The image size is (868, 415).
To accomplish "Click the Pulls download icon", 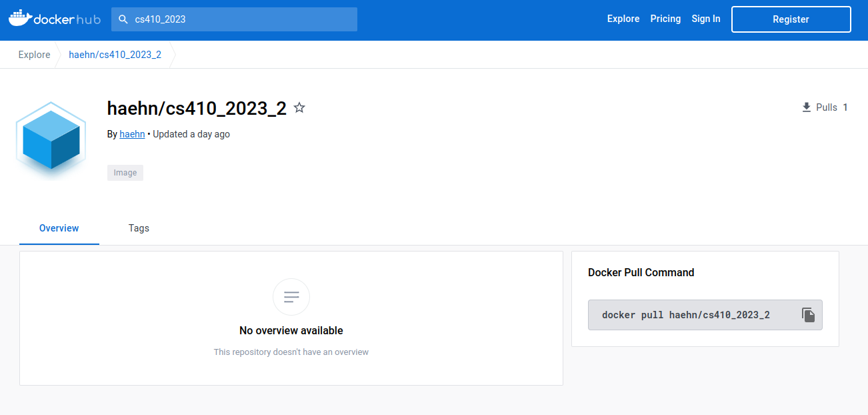I will (x=807, y=107).
